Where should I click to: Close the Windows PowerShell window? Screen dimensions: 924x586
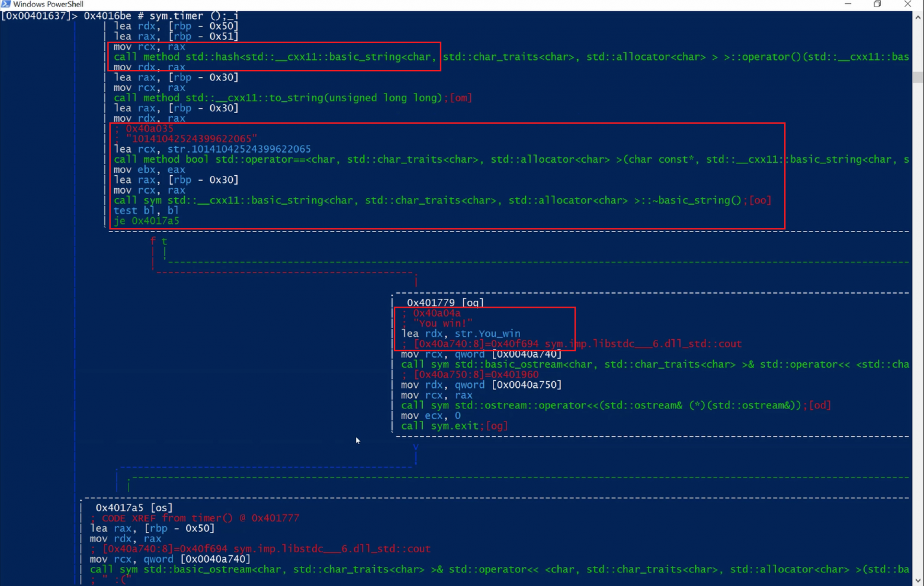click(x=907, y=4)
